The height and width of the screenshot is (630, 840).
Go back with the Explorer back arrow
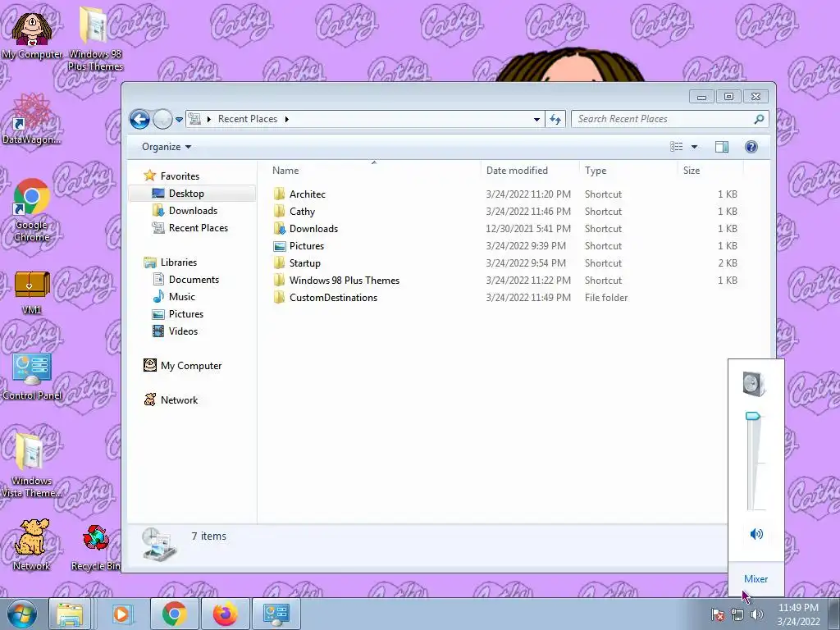click(x=139, y=119)
